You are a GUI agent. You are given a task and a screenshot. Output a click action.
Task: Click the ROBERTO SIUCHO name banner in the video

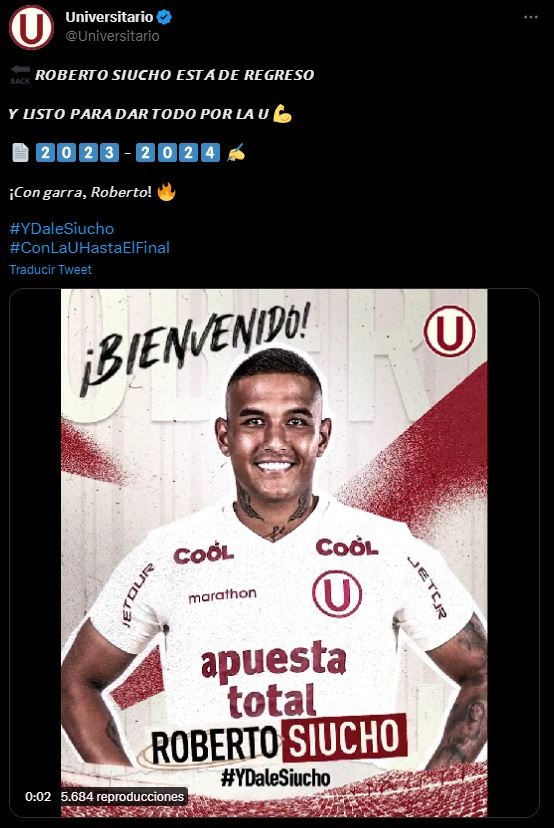279,739
